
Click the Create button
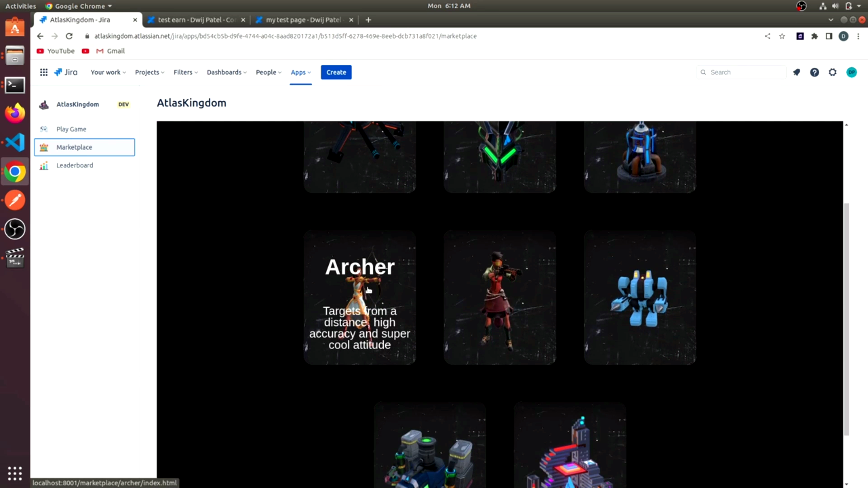coord(336,72)
